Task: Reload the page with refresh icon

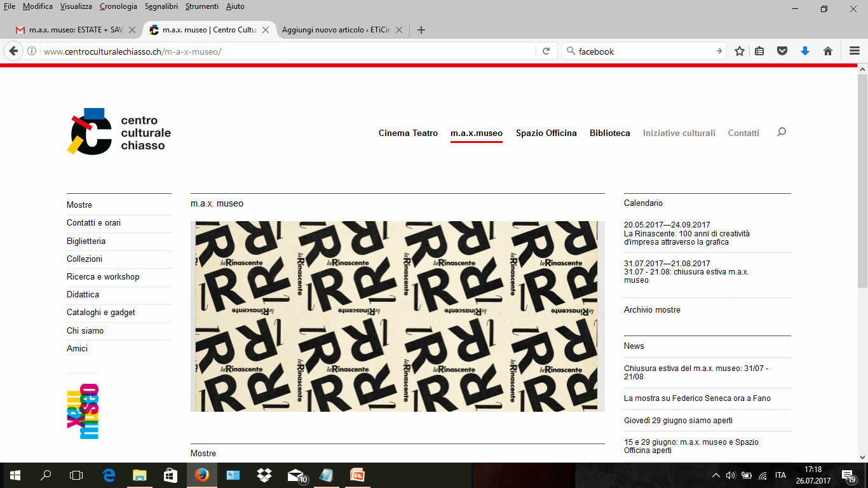Action: click(546, 51)
